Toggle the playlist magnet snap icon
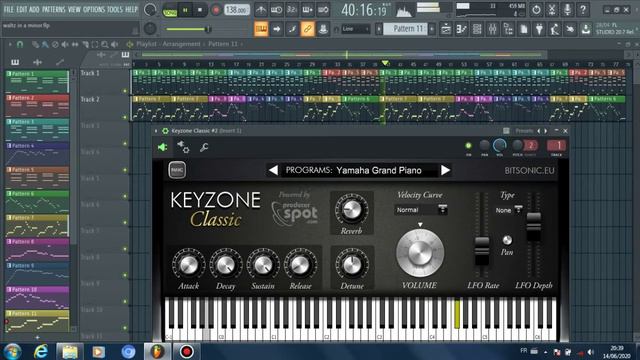 (20, 44)
